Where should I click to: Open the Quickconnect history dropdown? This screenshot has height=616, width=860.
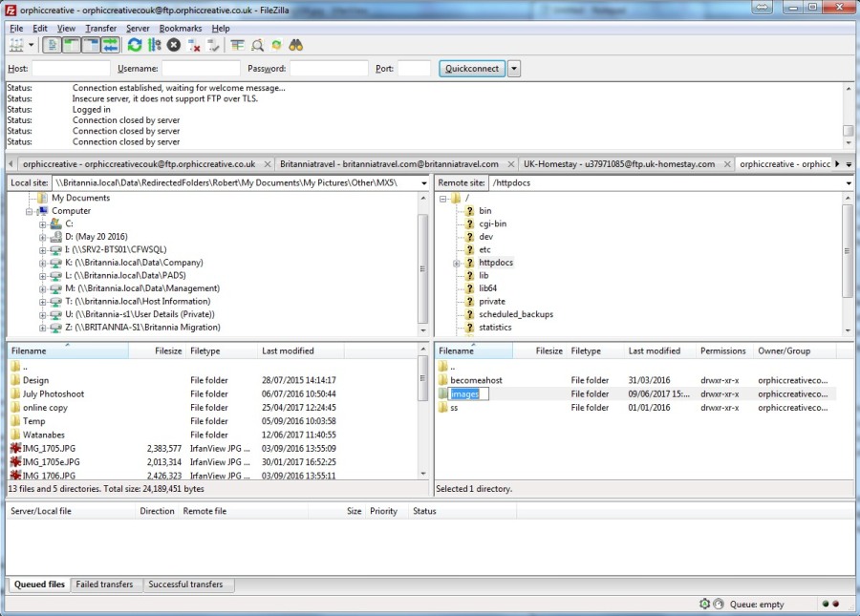pos(514,69)
